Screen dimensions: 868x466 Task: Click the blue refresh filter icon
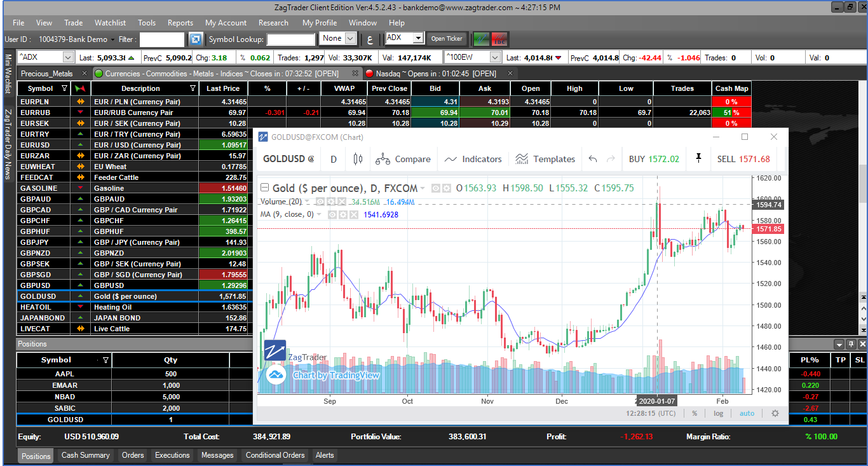pyautogui.click(x=196, y=39)
